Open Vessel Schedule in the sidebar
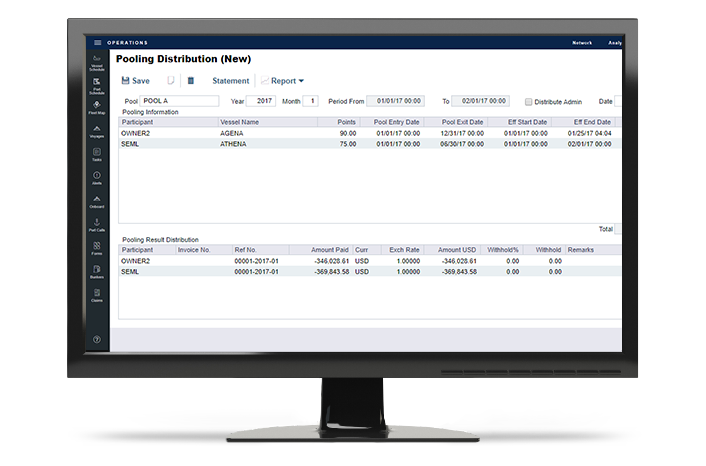 click(97, 63)
